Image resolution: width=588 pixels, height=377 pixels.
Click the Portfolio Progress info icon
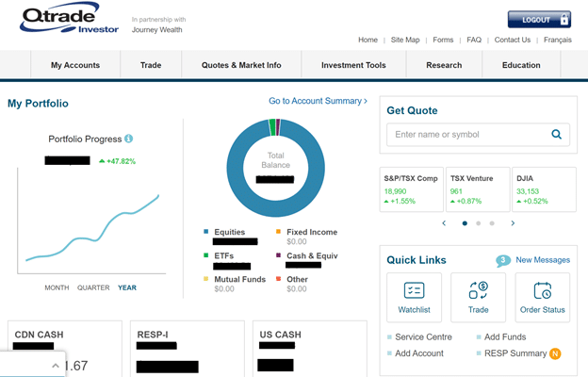click(x=129, y=139)
